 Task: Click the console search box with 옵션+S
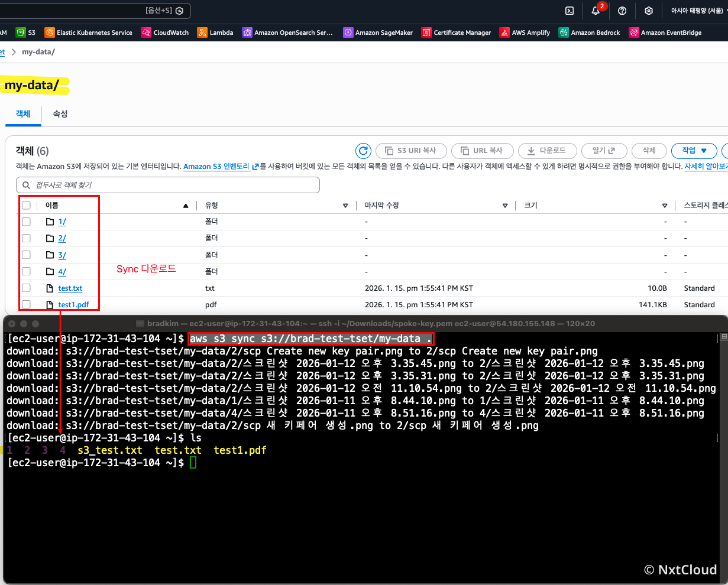pos(95,11)
